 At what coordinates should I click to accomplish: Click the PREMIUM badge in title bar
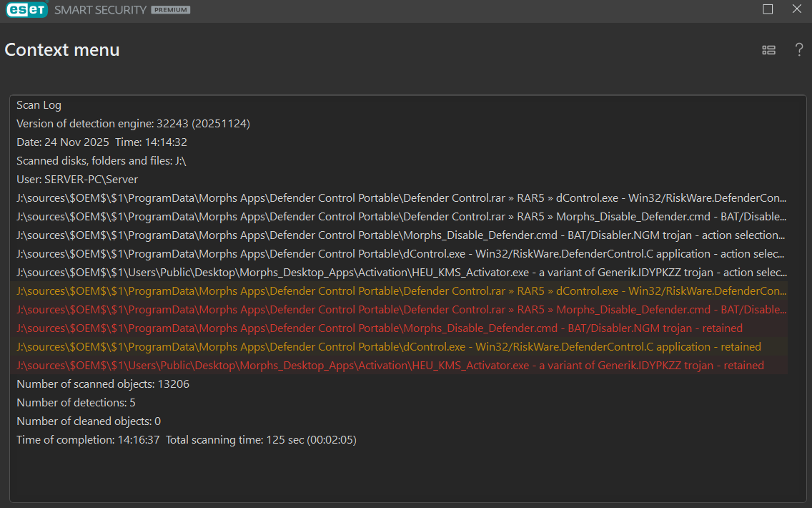(x=170, y=10)
